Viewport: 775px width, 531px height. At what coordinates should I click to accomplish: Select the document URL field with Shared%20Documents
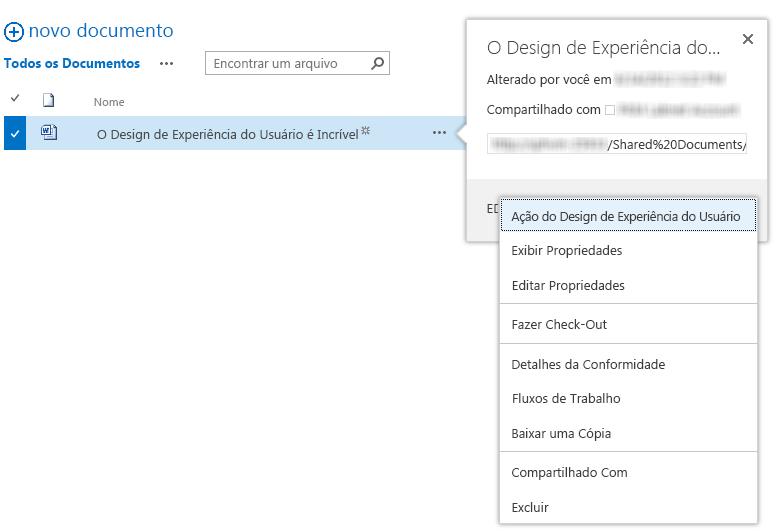[616, 144]
